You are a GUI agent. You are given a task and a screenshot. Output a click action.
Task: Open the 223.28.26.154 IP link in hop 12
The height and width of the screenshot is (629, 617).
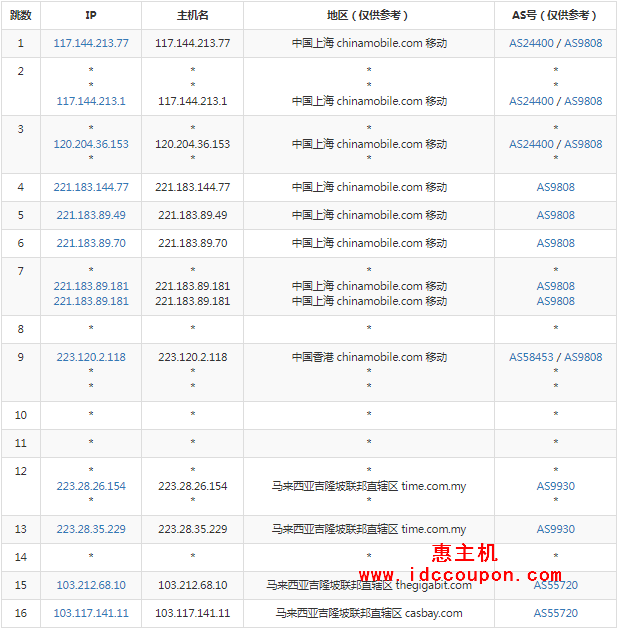tap(91, 486)
